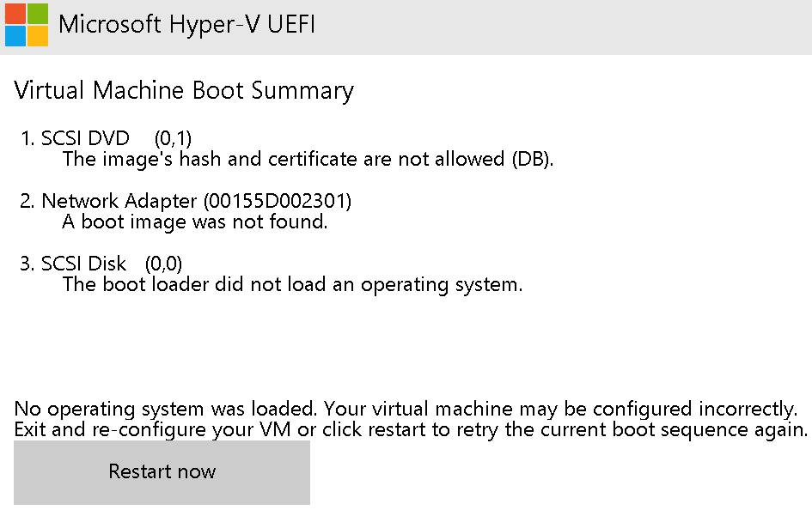Click the green square of the Microsoft logo
812x510 pixels.
click(38, 14)
